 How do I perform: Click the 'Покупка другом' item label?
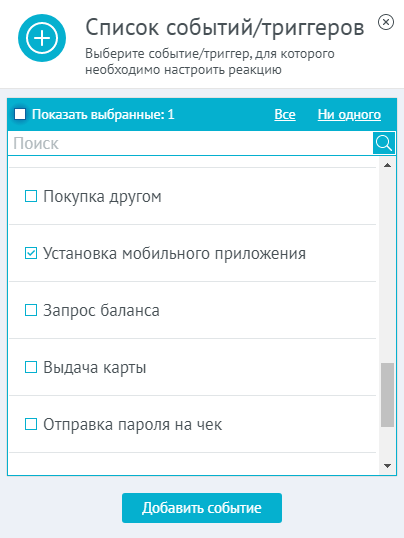102,197
